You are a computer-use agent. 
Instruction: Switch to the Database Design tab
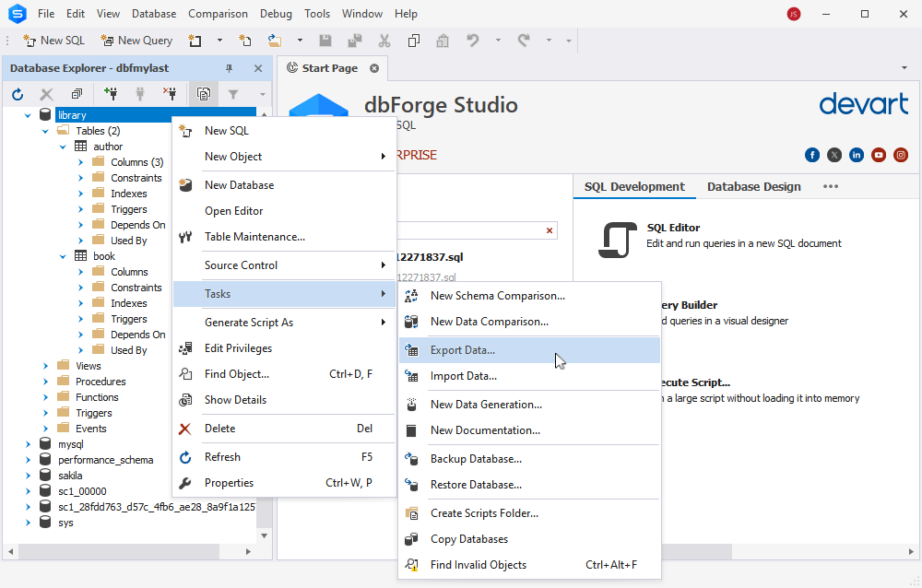click(x=753, y=186)
